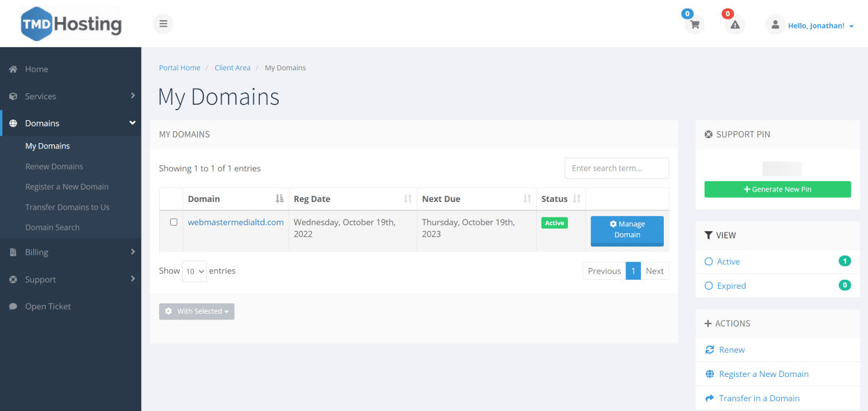The width and height of the screenshot is (868, 411).
Task: Click the Support lifebuoy icon in sidebar
Action: tap(12, 280)
